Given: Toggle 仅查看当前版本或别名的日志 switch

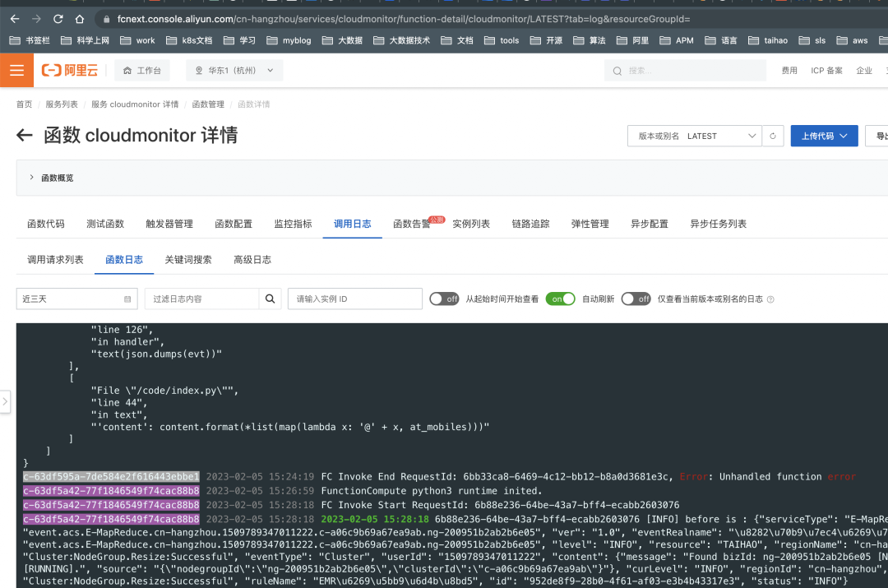Looking at the screenshot, I should [x=636, y=299].
